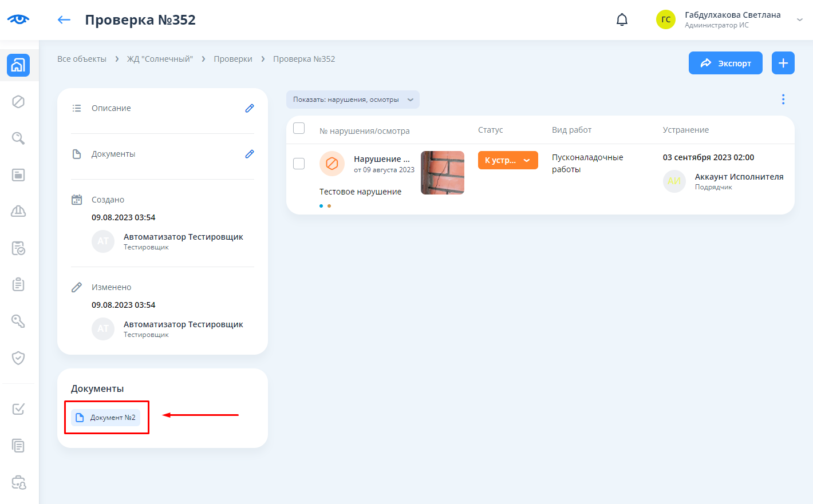The height and width of the screenshot is (504, 813).
Task: Click the pencil icon next to Описание
Action: point(250,108)
